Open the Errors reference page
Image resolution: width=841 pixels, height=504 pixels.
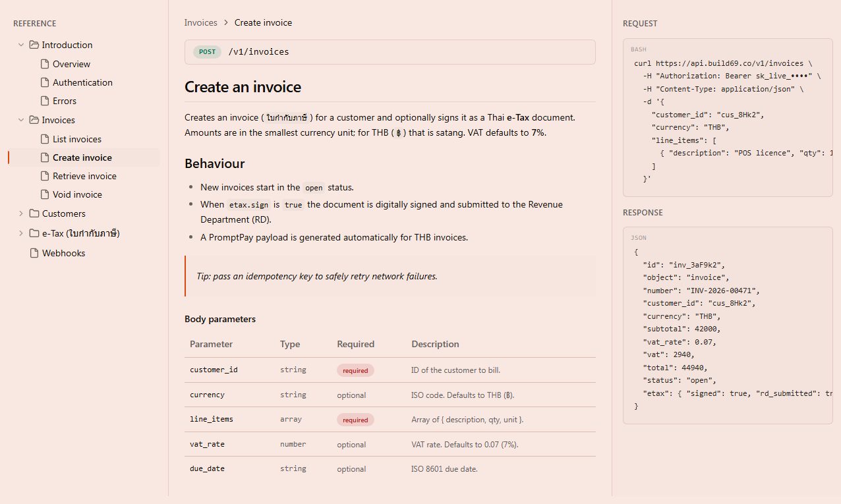pyautogui.click(x=65, y=101)
